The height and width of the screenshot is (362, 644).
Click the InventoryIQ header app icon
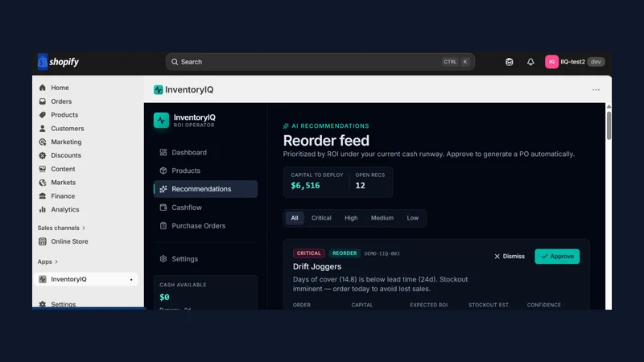pos(158,90)
